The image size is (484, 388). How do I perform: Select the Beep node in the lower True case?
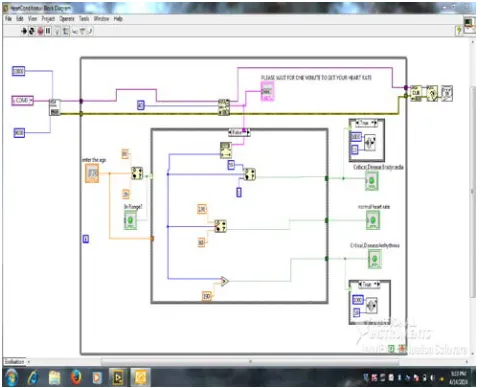pyautogui.click(x=372, y=305)
